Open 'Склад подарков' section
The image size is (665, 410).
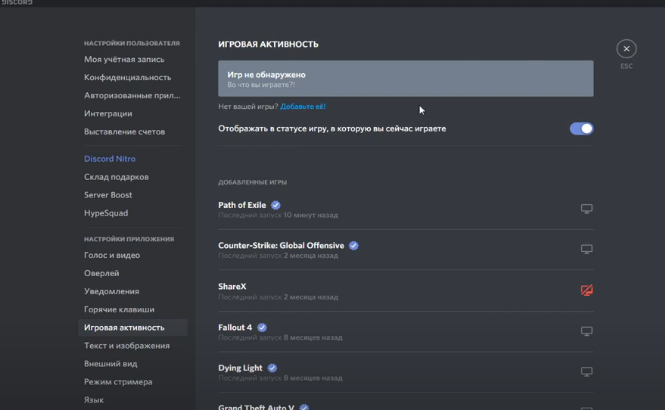[x=116, y=177]
